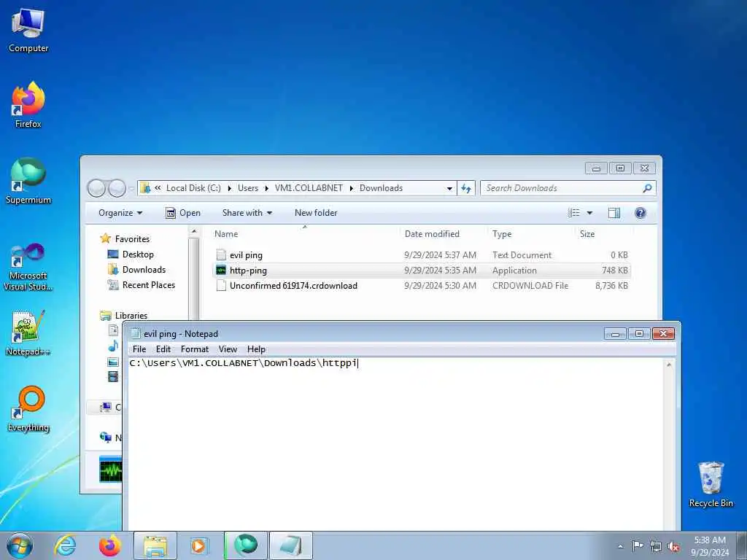This screenshot has width=747, height=560.
Task: Open the view options dropdown arrow
Action: (589, 213)
